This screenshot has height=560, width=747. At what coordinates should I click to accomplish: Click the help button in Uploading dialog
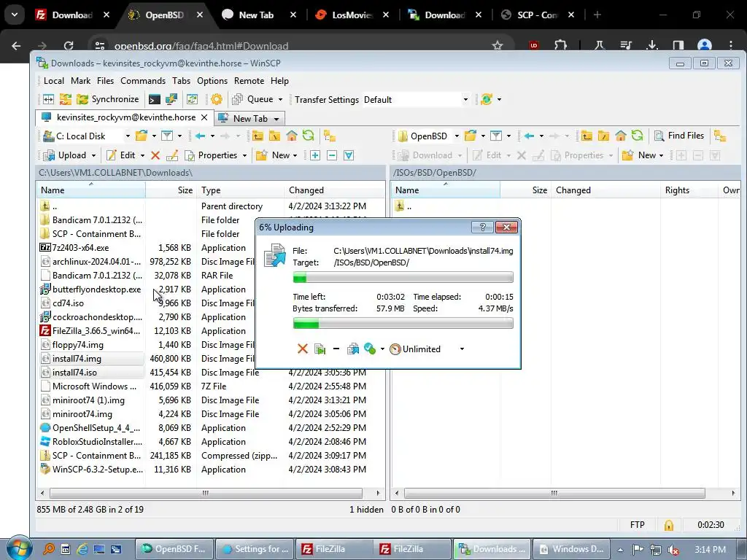click(482, 227)
